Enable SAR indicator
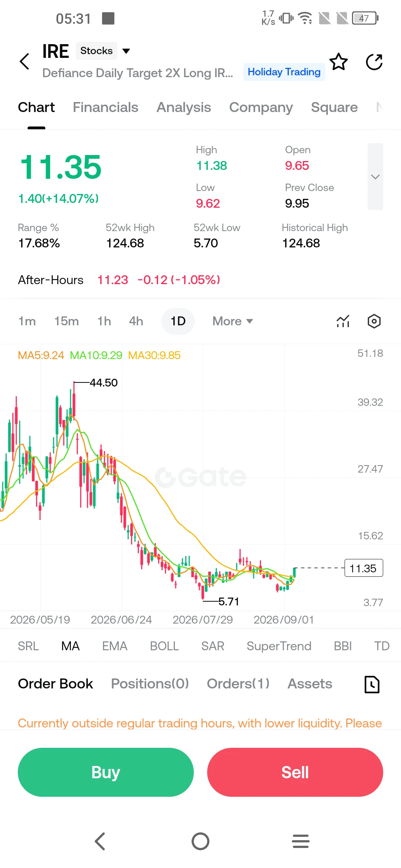This screenshot has width=401, height=868. (213, 646)
